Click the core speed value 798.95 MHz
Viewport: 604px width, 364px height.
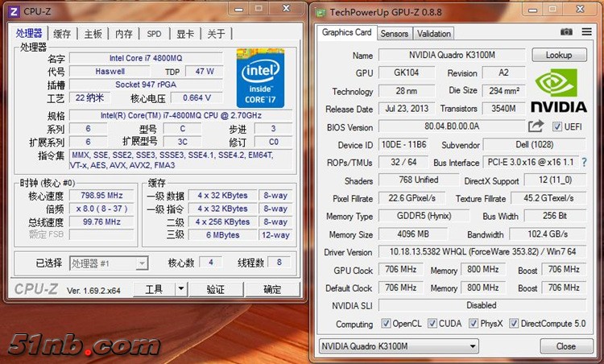tap(101, 196)
